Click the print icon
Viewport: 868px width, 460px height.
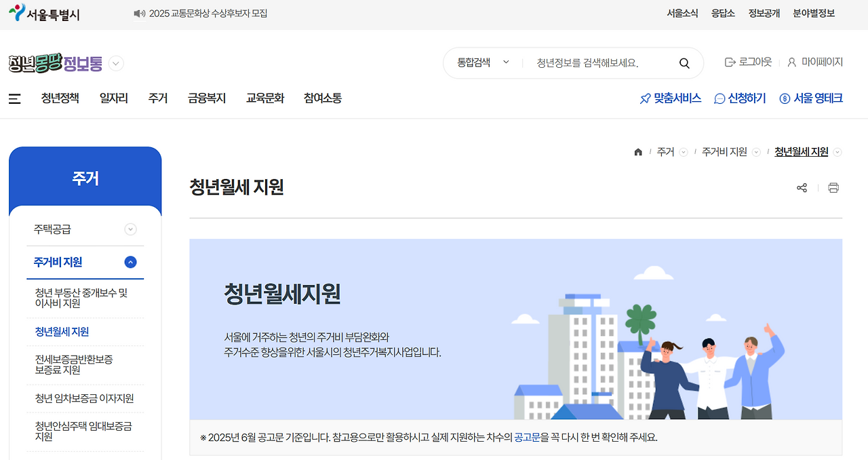(833, 187)
